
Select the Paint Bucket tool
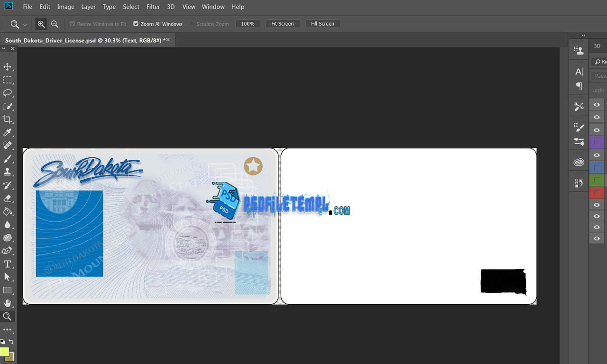tap(8, 211)
